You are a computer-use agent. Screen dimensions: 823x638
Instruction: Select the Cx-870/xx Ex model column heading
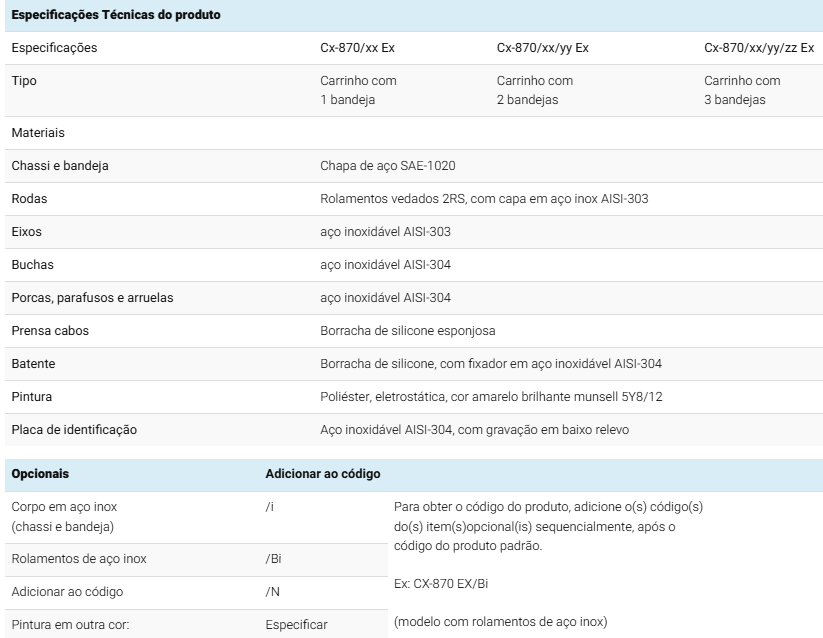click(357, 48)
